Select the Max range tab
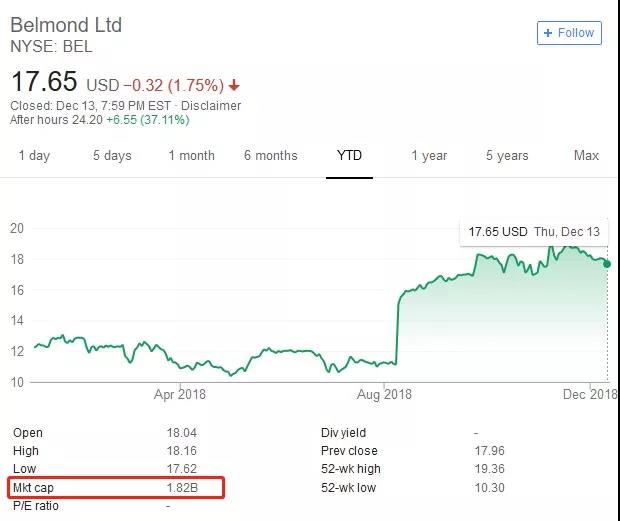The image size is (620, 521). tap(586, 155)
